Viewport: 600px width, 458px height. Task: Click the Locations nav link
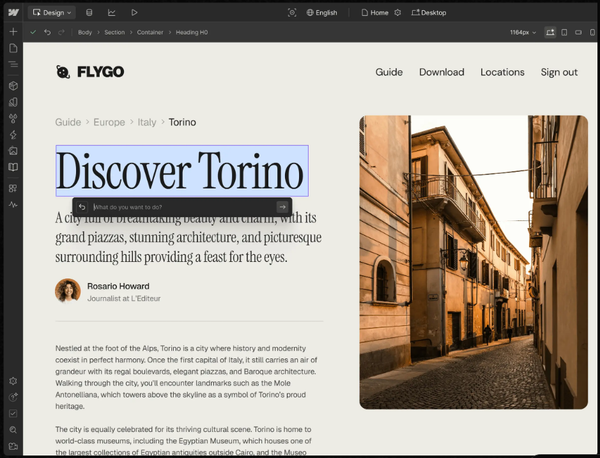click(502, 72)
